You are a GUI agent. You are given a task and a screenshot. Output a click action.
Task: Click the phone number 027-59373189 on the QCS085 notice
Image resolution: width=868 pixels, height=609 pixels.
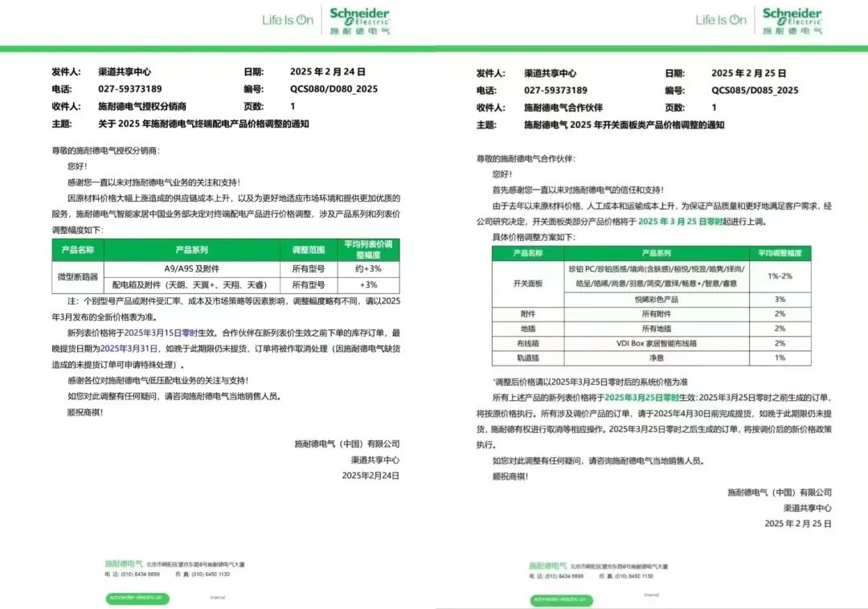point(556,90)
